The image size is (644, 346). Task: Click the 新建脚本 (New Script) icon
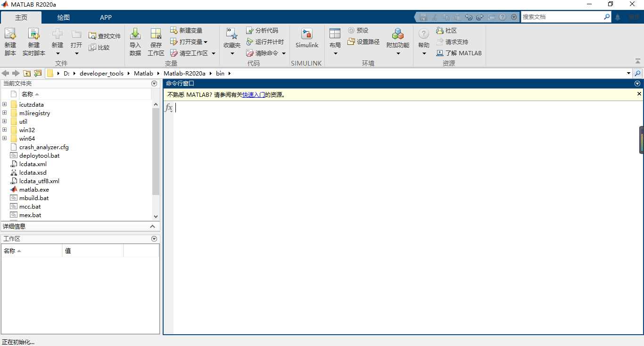10,34
